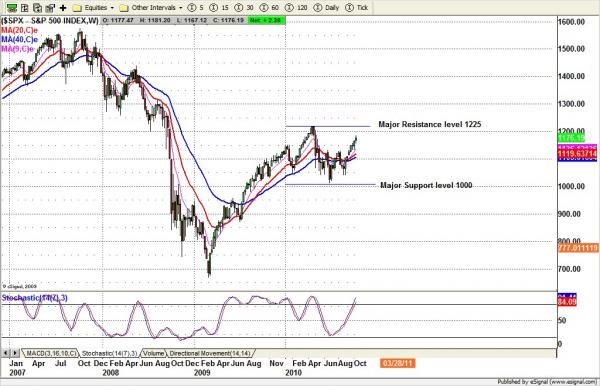Select the 30 minute interval
The width and height of the screenshot is (600, 386).
point(244,8)
